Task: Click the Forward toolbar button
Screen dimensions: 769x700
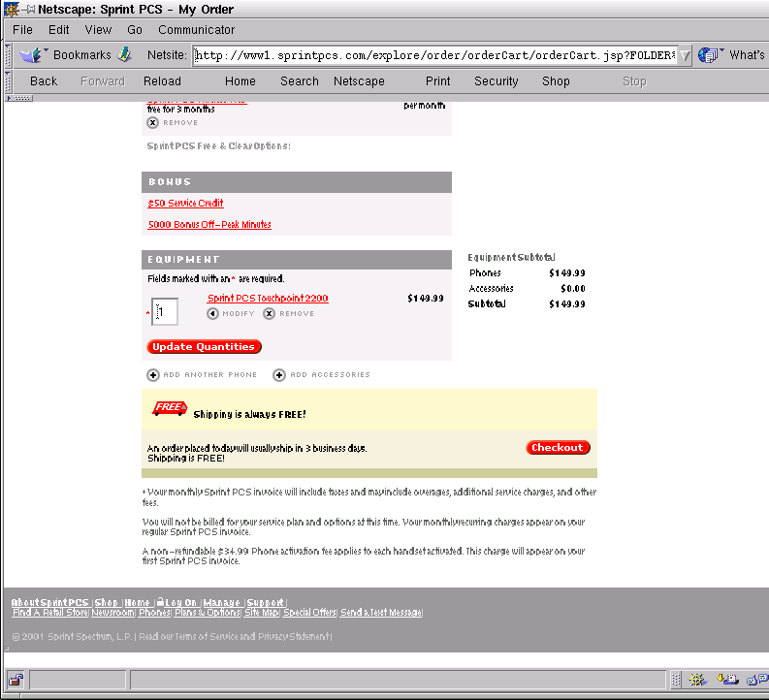Action: coord(103,81)
